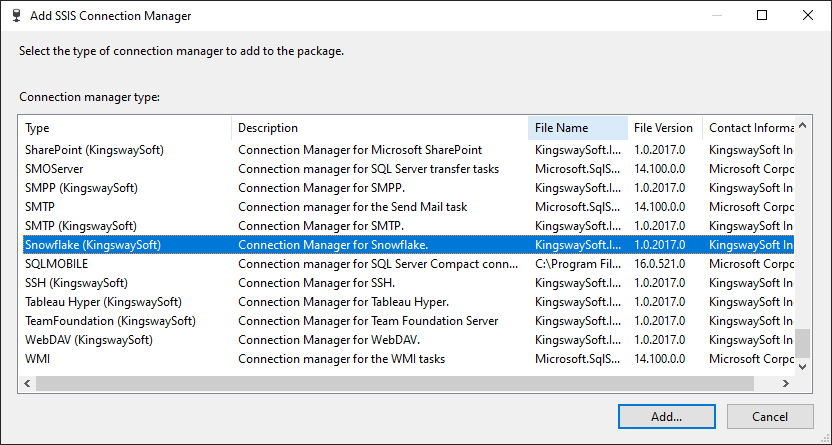Viewport: 832px width, 445px height.
Task: Click the vertical scrollbar down arrow
Action: click(x=802, y=367)
